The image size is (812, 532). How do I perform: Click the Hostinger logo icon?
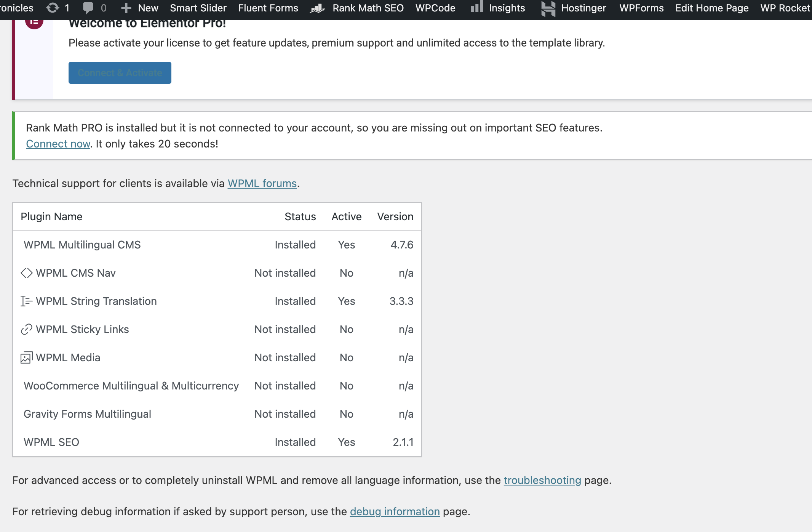(x=548, y=8)
